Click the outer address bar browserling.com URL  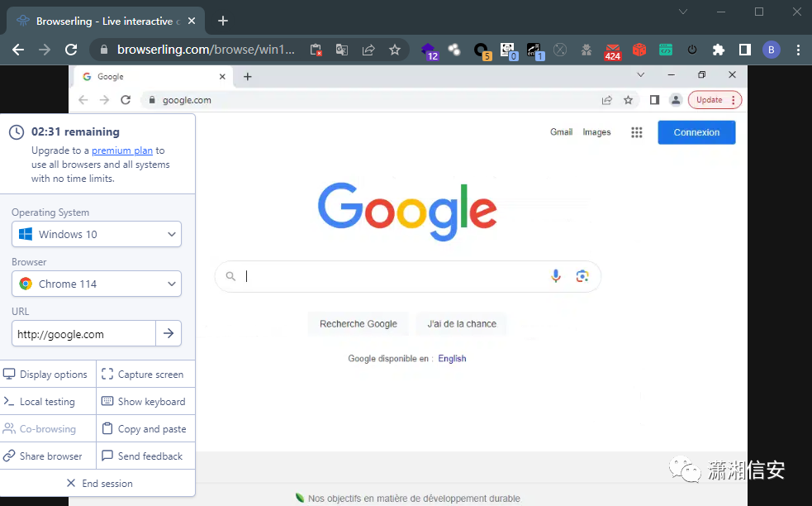click(x=206, y=50)
